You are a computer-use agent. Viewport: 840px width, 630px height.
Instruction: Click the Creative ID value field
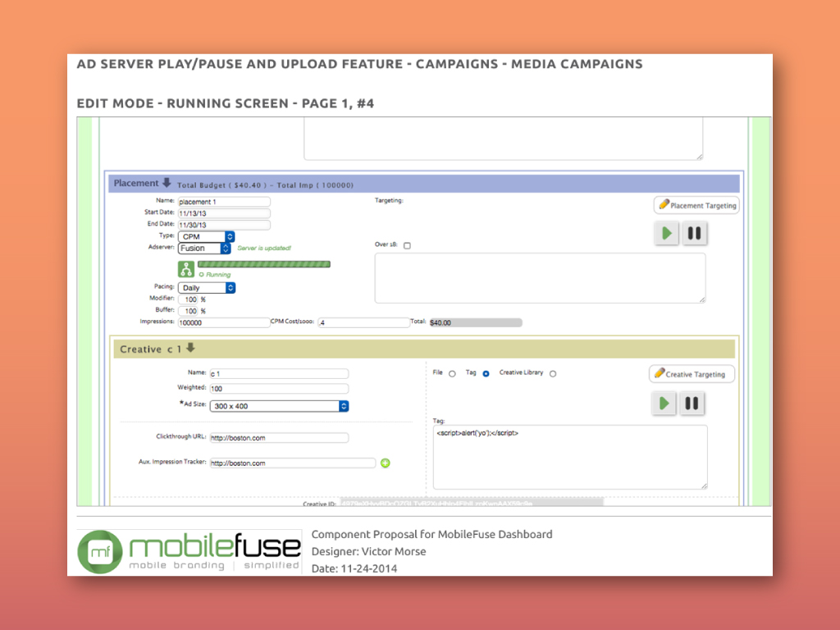(472, 503)
